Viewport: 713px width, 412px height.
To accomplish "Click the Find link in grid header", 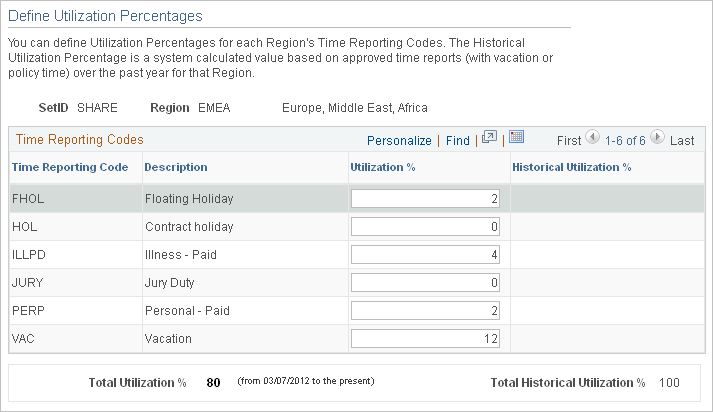I will tap(458, 141).
